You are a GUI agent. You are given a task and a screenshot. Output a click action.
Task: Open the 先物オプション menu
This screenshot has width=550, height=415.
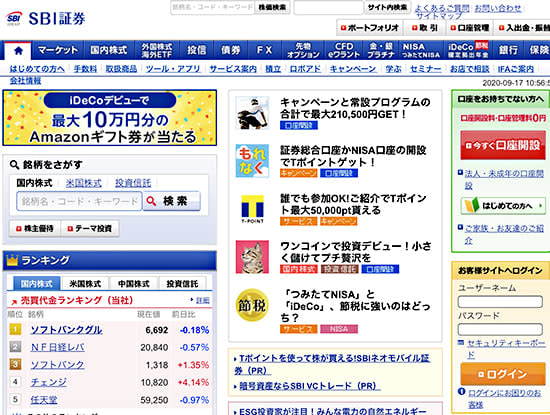click(x=303, y=50)
